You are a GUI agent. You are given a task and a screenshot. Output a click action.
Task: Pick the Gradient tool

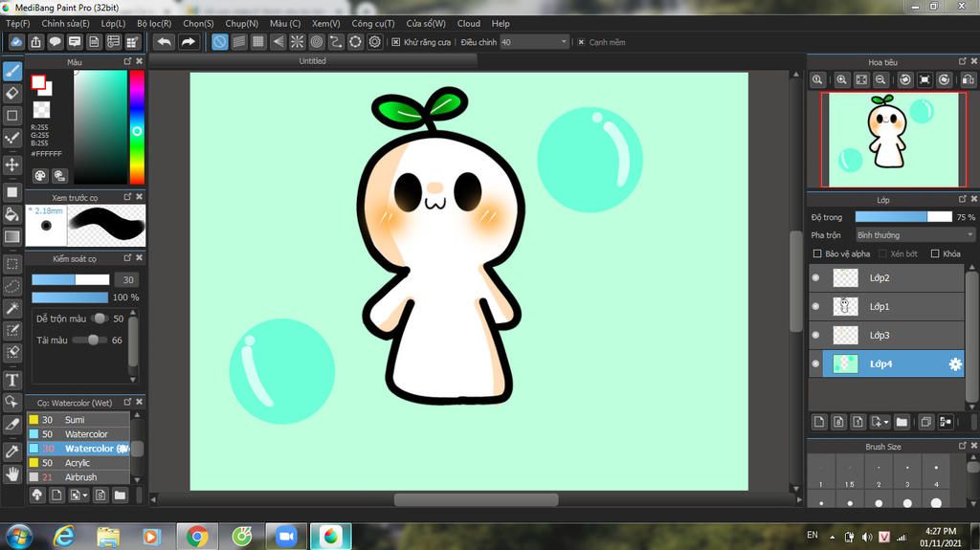pos(11,237)
